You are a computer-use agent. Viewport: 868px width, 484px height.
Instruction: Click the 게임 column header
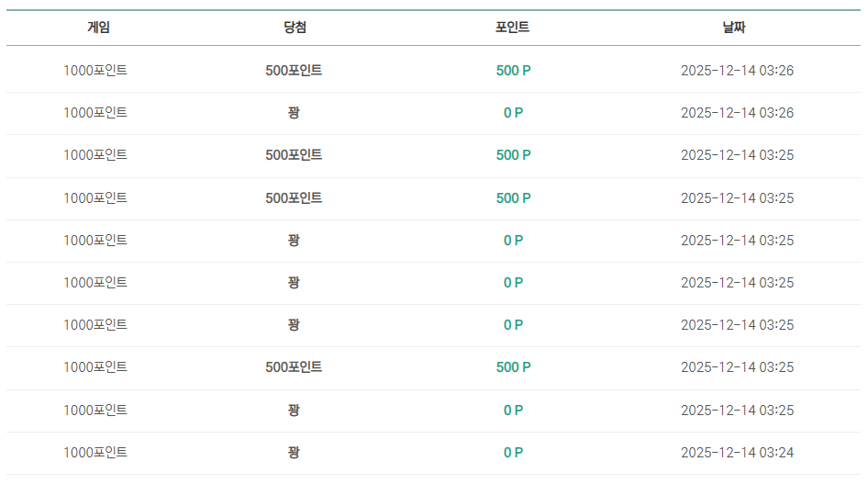coord(98,28)
